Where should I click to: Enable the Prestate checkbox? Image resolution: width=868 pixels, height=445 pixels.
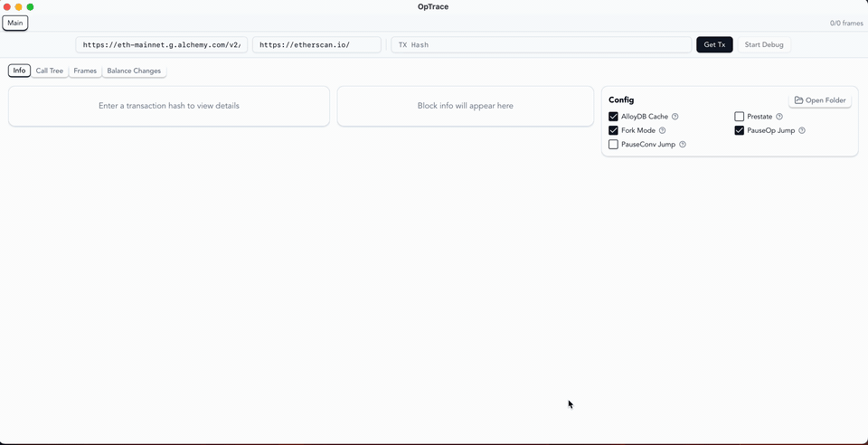tap(740, 117)
